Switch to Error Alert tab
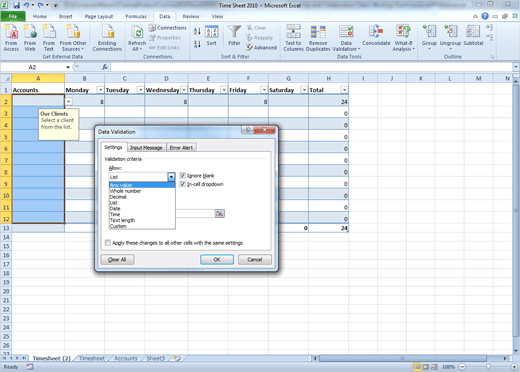The height and width of the screenshot is (372, 520). pos(181,148)
